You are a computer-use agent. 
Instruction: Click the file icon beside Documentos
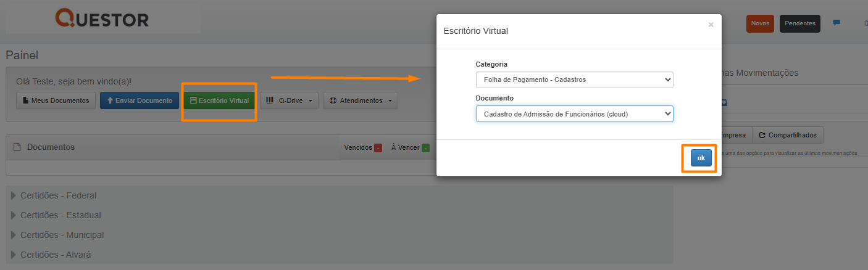pos(17,147)
